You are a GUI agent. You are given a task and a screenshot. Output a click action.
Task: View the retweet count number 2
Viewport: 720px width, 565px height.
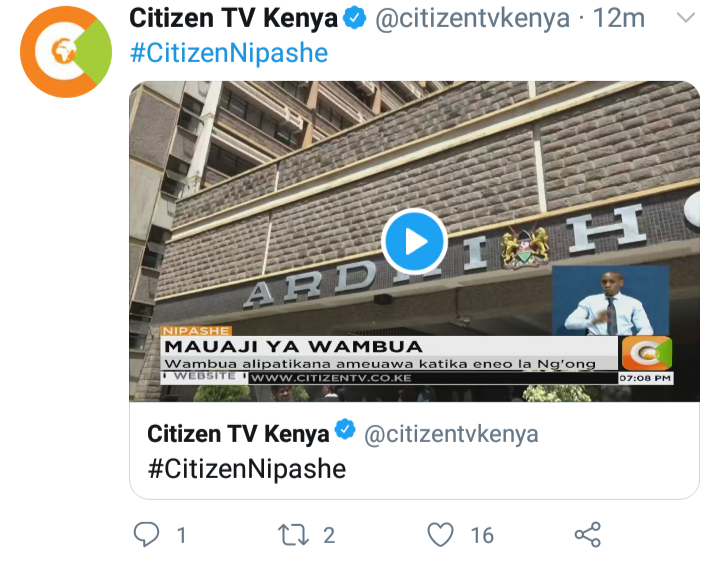pos(329,536)
